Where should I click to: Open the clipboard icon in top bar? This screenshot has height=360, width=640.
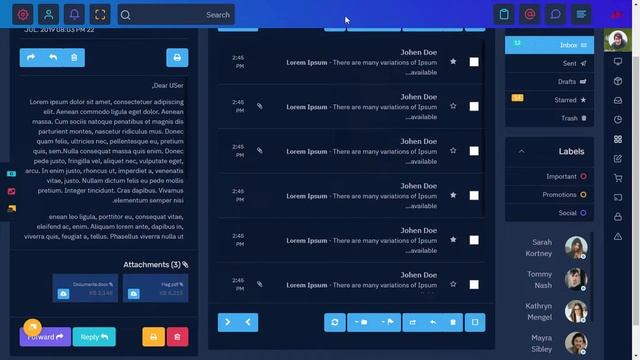coord(504,15)
